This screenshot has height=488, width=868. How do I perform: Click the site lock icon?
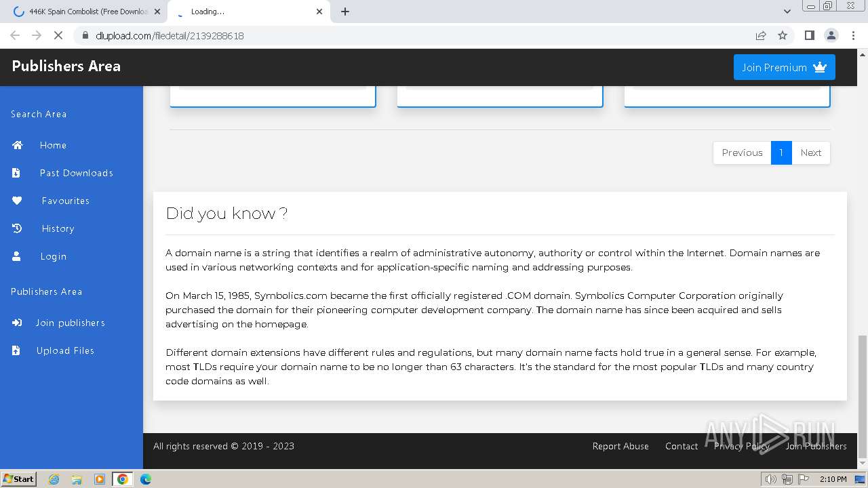tap(85, 35)
